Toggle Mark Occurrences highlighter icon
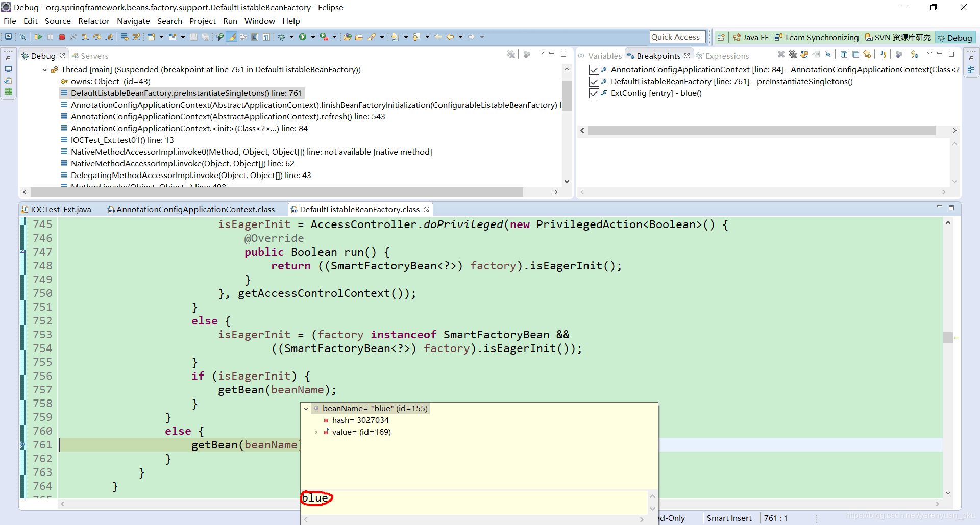 tap(232, 37)
